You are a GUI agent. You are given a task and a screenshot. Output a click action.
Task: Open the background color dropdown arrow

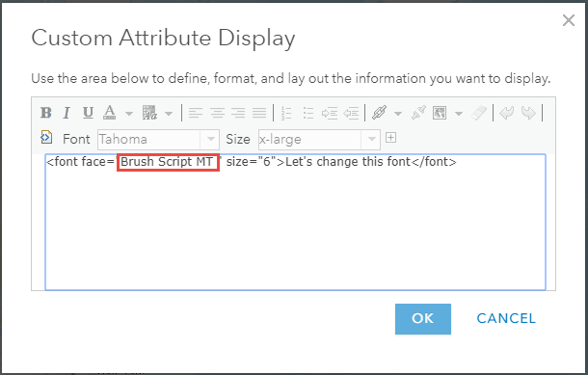169,113
